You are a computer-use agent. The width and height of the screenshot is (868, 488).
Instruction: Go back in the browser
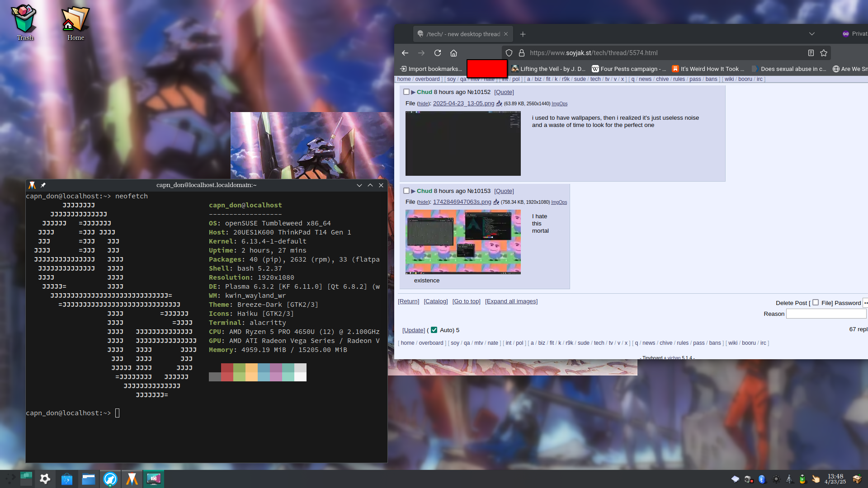405,53
